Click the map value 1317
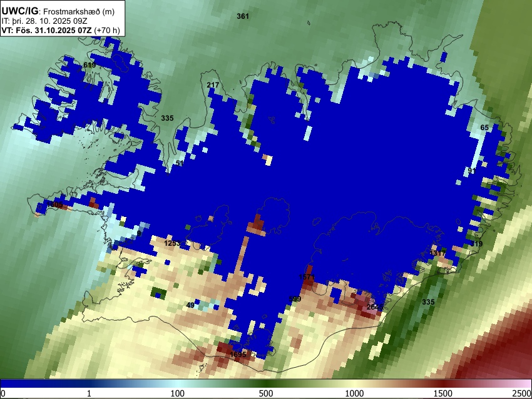 click(x=437, y=253)
